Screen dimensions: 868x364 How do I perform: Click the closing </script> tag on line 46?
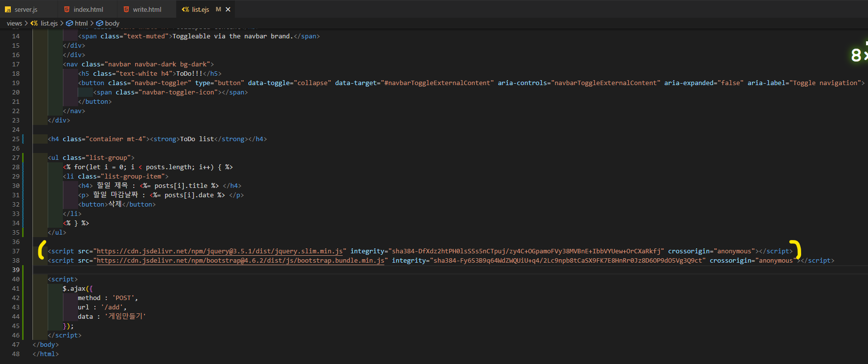coord(64,335)
